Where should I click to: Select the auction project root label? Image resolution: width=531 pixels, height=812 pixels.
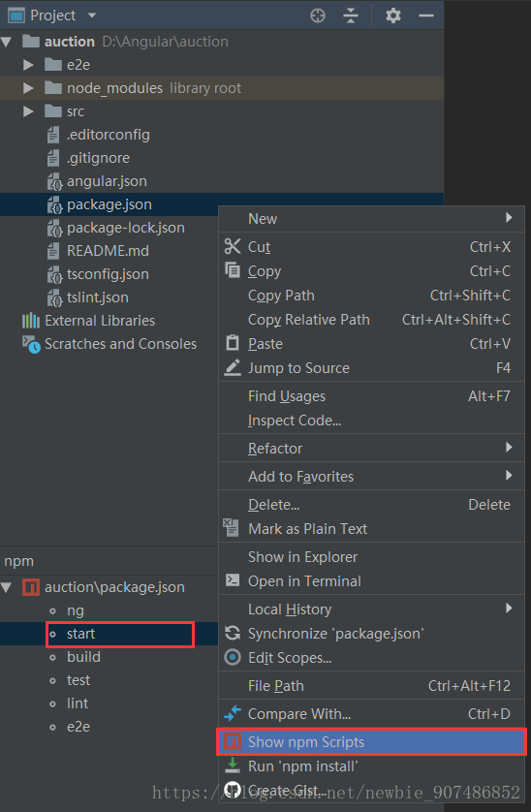[x=70, y=42]
